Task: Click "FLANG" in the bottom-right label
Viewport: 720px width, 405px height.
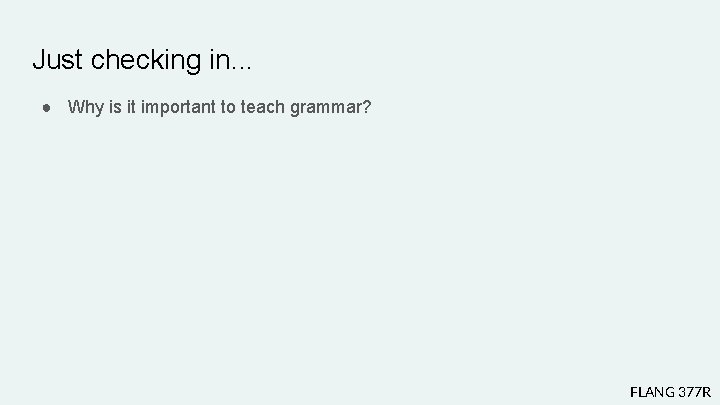Action: [650, 392]
